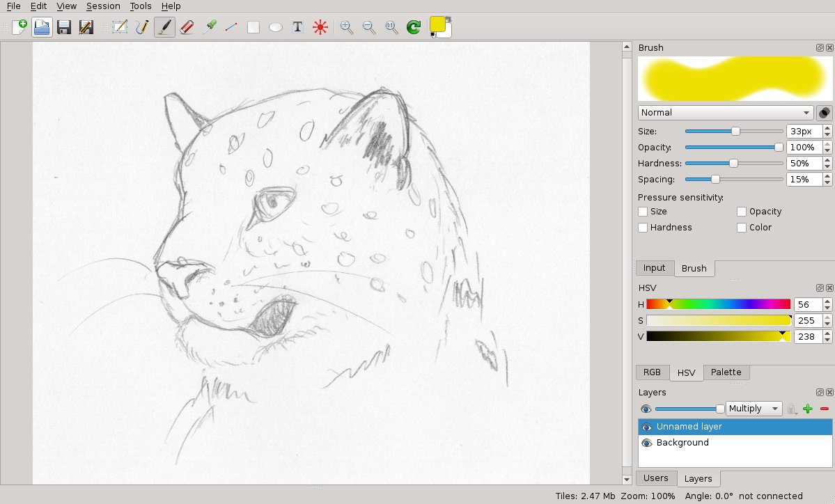Screen dimensions: 835x504
Task: Open the Multiply layer blend dropdown
Action: click(754, 409)
